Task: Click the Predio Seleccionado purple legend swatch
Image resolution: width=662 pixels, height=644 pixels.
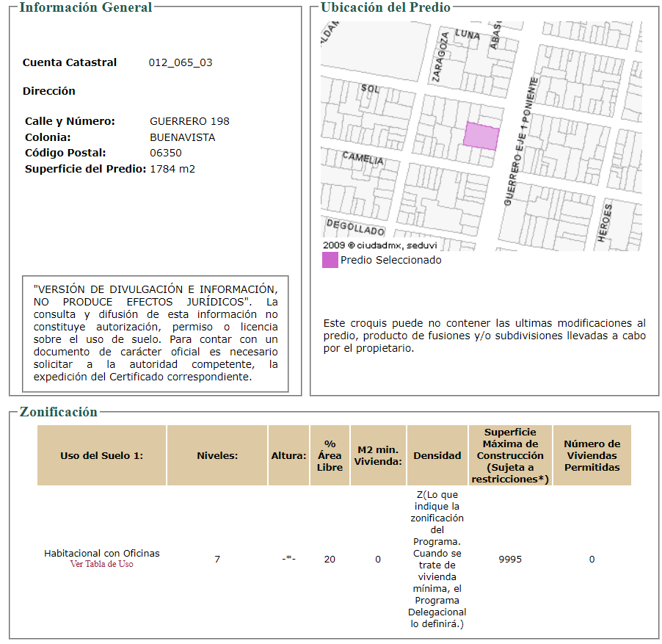Action: coord(330,260)
